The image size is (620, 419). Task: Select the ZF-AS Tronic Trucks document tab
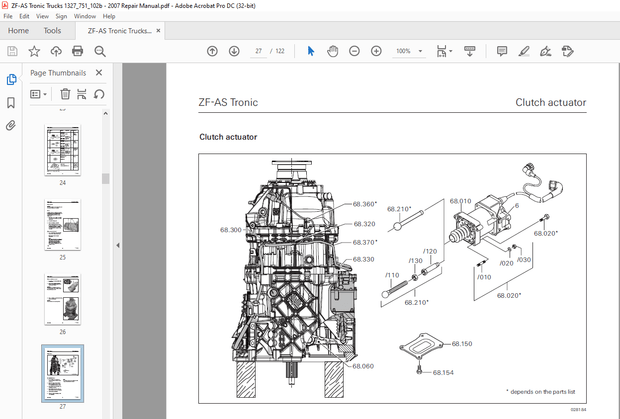coord(119,31)
